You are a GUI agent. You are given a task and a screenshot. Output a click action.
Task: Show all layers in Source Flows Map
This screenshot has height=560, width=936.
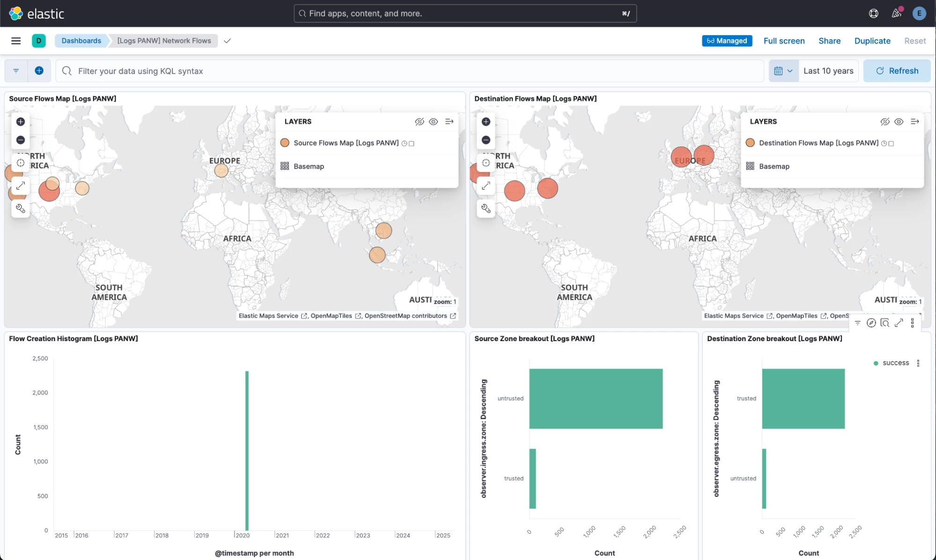434,122
